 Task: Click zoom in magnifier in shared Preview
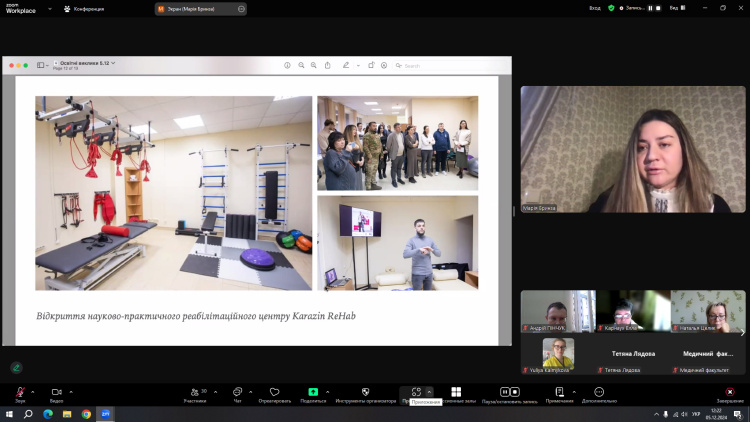click(x=314, y=66)
